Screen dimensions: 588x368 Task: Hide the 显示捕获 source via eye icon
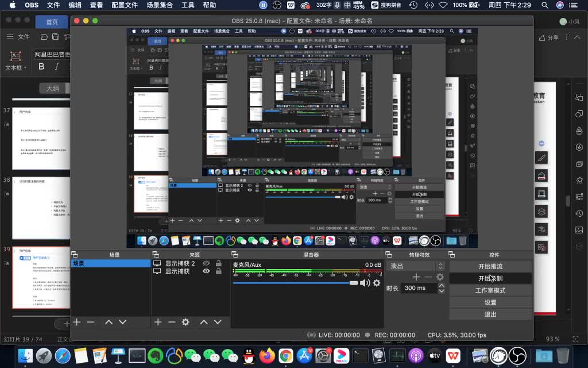click(x=206, y=271)
